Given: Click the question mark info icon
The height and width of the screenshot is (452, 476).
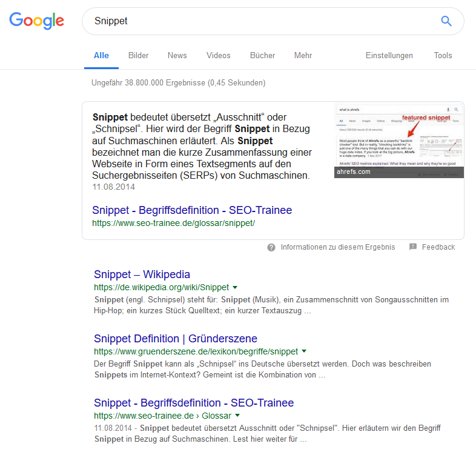Looking at the screenshot, I should (271, 247).
